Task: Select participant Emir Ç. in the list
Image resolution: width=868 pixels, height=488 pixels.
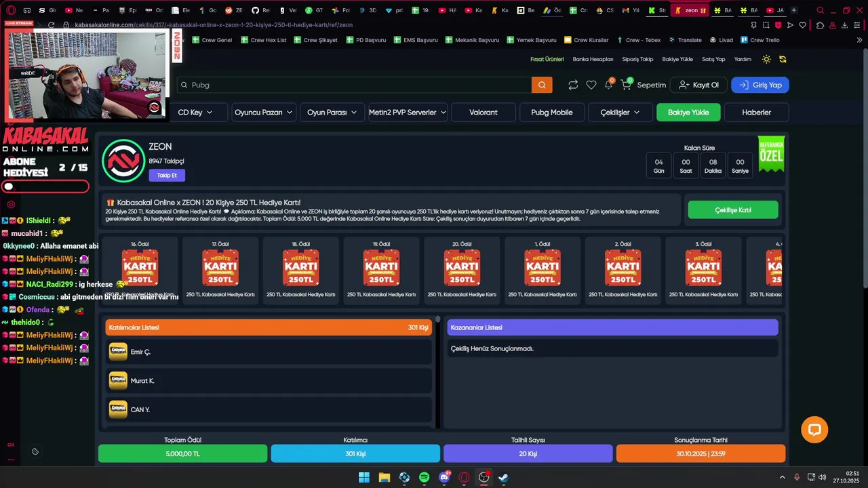Action: pyautogui.click(x=269, y=352)
